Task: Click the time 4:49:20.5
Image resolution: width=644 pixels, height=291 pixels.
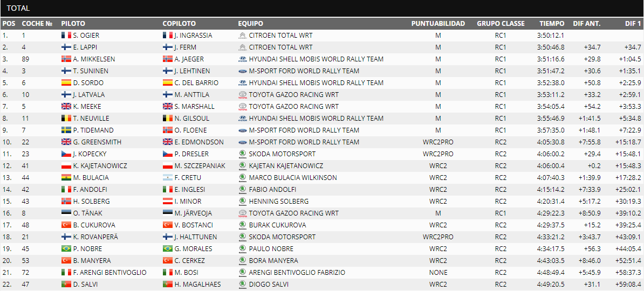Action: (x=551, y=285)
